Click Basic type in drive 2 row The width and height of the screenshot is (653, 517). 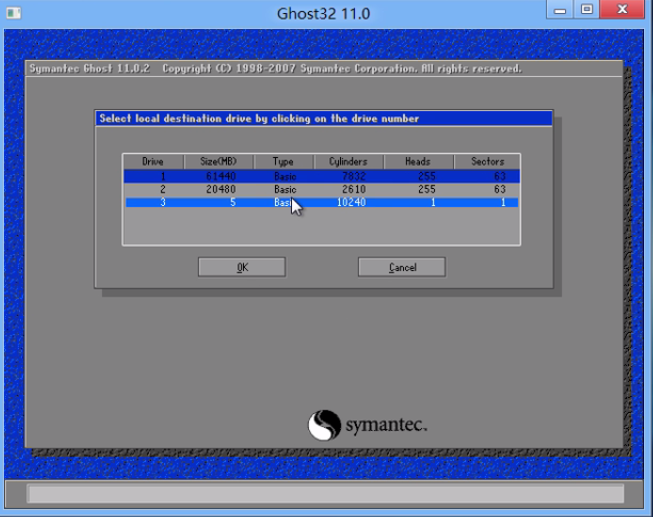tap(285, 190)
